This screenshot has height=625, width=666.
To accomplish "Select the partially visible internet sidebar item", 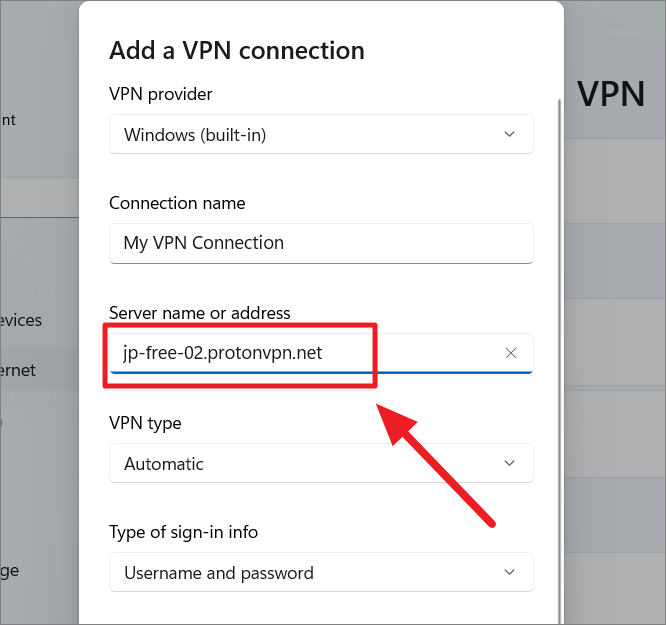I will coord(18,370).
